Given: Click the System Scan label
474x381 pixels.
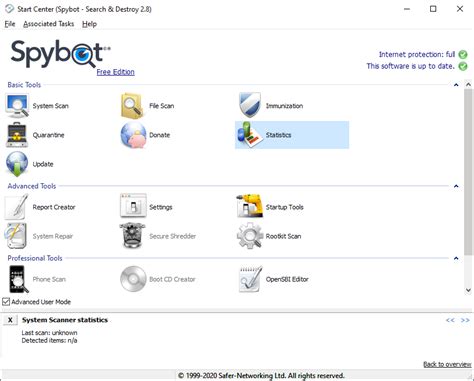Looking at the screenshot, I should click(x=51, y=106).
